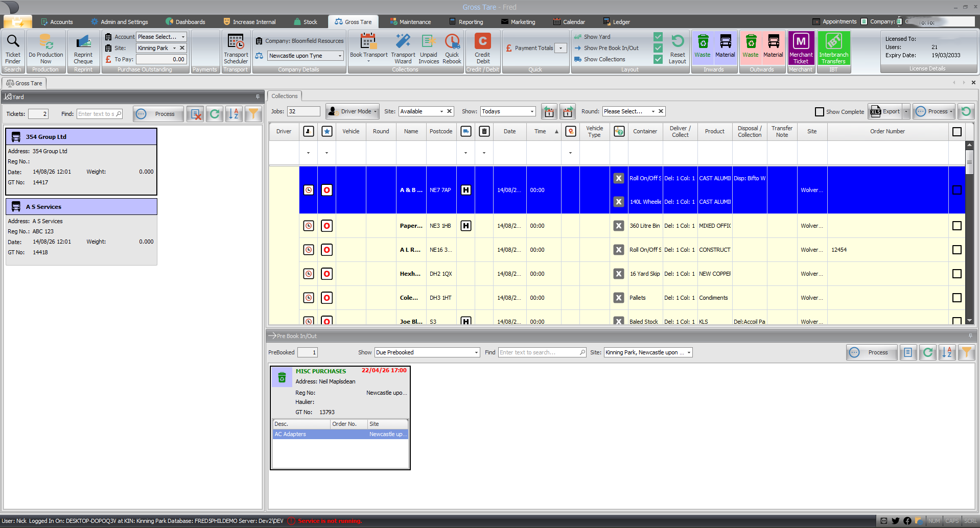Refresh the Collections grid
The width and height of the screenshot is (980, 528).
click(x=966, y=111)
